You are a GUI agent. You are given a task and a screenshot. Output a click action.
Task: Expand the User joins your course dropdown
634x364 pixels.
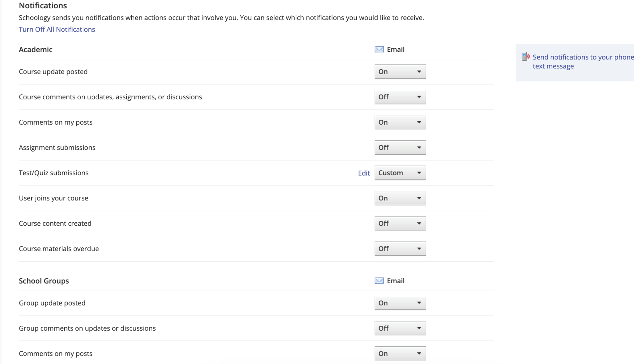pos(400,198)
